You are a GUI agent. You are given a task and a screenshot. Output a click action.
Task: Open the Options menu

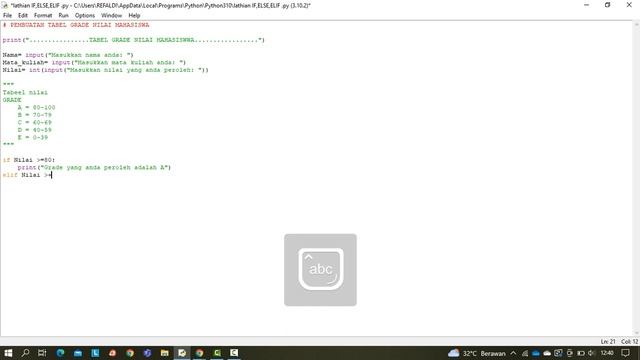click(x=85, y=16)
